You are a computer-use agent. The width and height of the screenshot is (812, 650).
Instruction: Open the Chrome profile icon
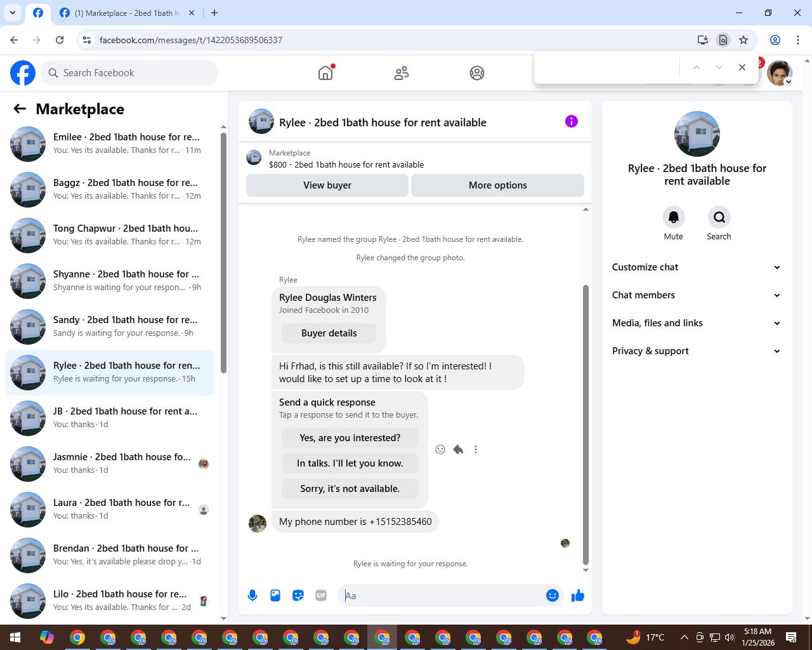775,40
